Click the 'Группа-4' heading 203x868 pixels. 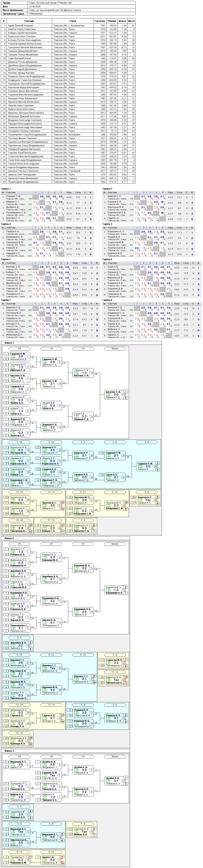107,224
